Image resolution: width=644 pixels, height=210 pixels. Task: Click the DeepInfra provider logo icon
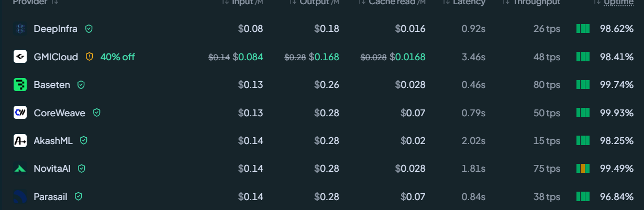coord(20,29)
